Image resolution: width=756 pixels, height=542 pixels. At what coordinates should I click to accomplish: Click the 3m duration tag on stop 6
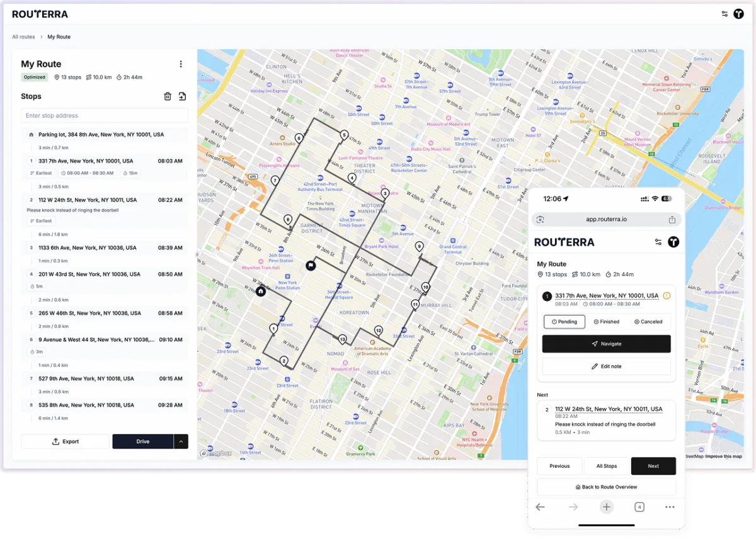[36, 352]
